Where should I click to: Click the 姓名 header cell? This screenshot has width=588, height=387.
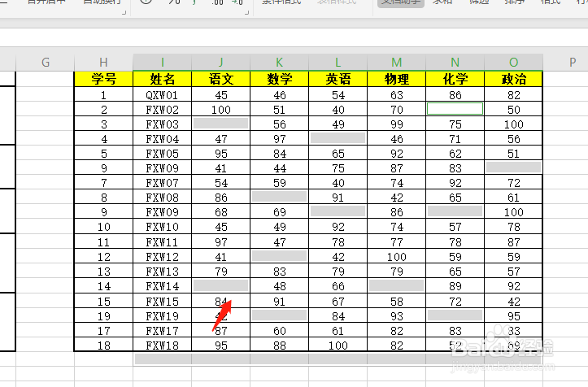(163, 79)
